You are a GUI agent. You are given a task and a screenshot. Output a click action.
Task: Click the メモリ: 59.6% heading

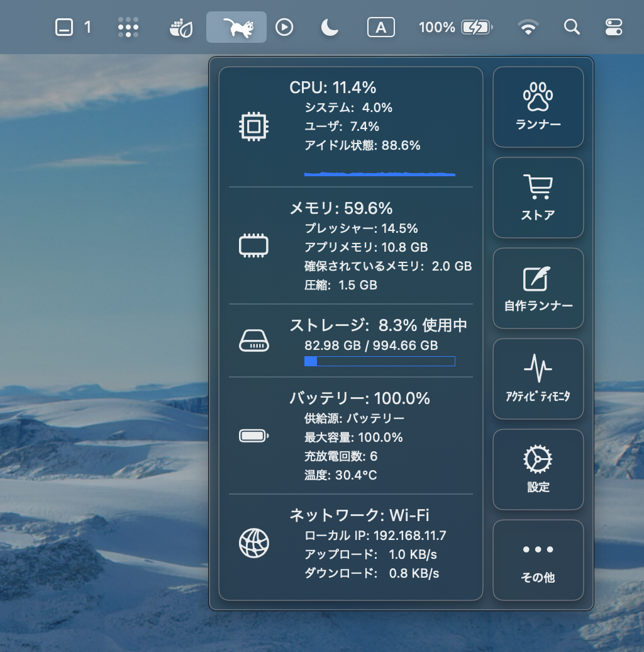[x=341, y=208]
